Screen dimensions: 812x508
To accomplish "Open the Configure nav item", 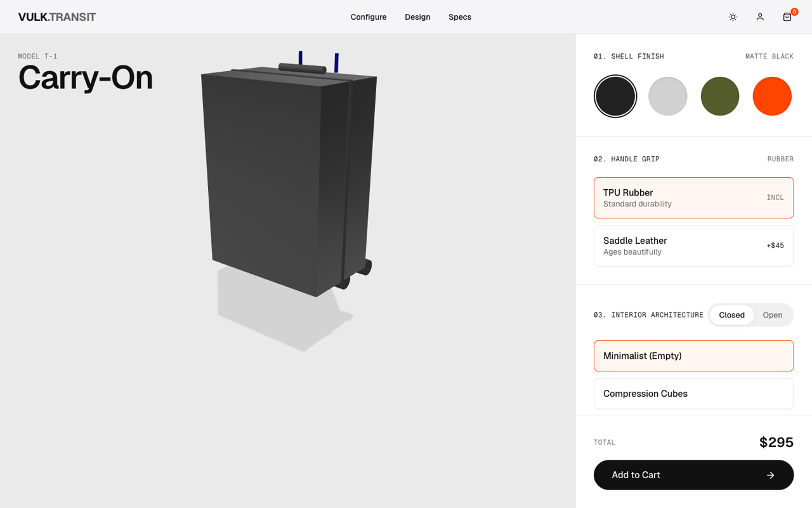I will (369, 17).
